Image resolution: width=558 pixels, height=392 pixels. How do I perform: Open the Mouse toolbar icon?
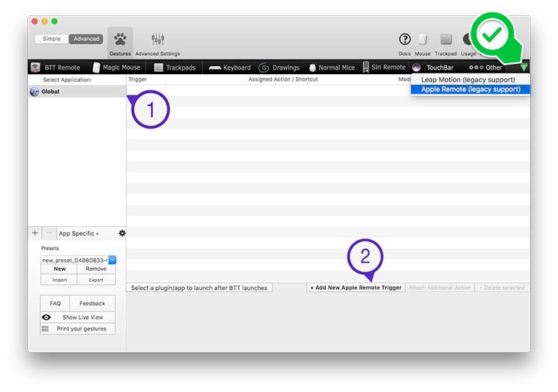(422, 43)
